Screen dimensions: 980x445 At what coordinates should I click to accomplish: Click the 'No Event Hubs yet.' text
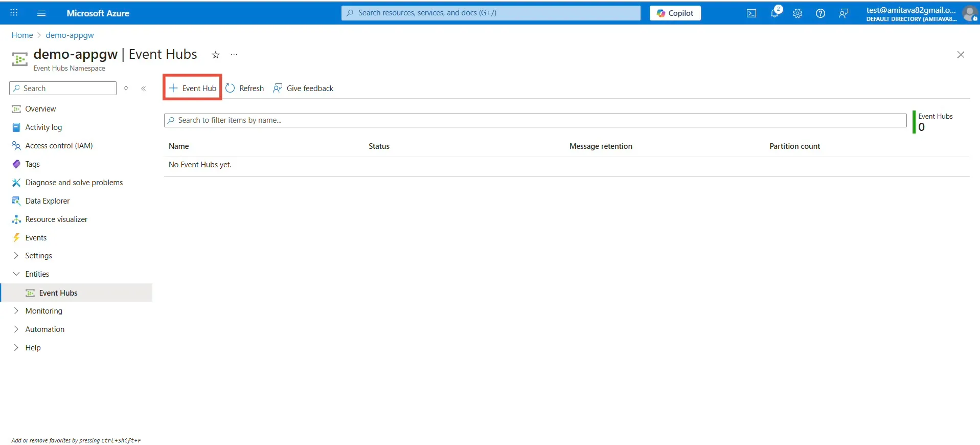click(200, 165)
